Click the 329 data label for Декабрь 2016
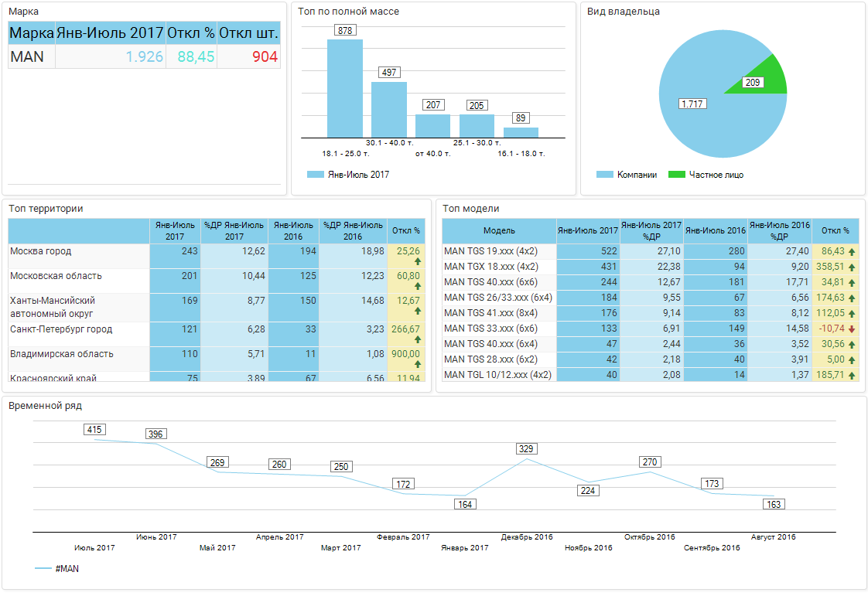The height and width of the screenshot is (613, 868). (x=526, y=449)
